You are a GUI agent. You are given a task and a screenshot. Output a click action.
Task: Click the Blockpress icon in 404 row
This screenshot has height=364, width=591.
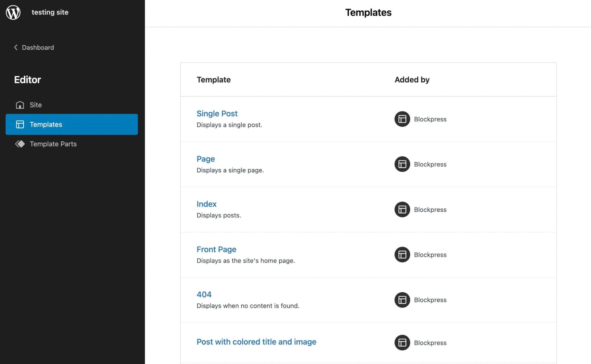pos(402,300)
